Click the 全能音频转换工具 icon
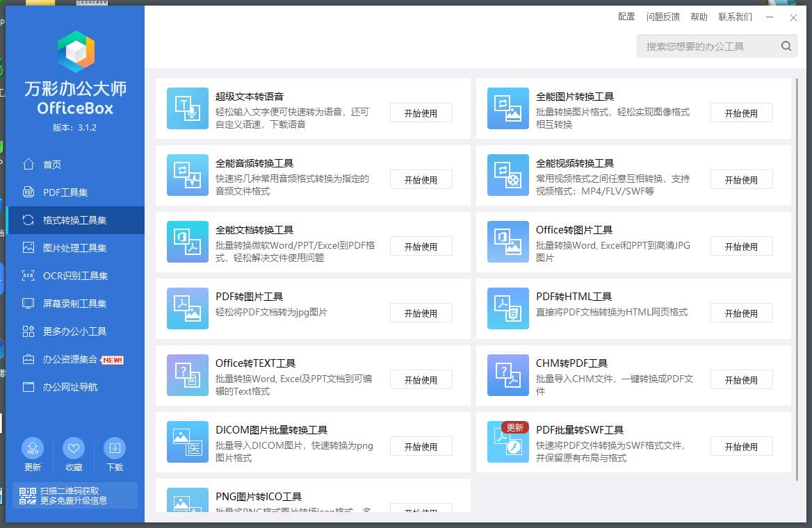This screenshot has height=528, width=812. tap(187, 175)
